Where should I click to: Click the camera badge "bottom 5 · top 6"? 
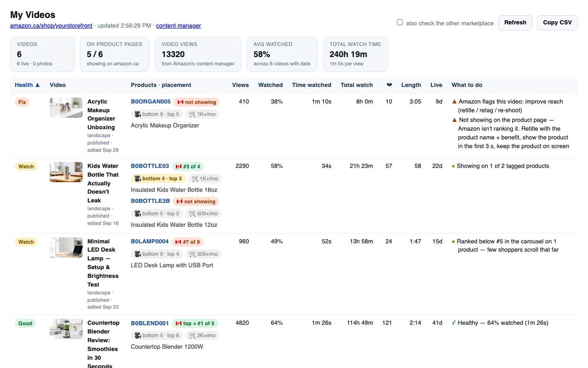tap(157, 335)
